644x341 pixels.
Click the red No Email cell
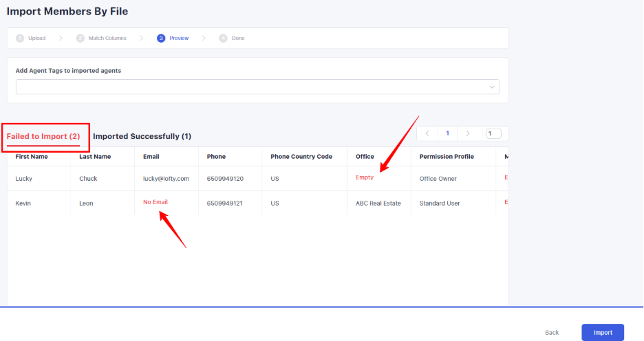tap(155, 202)
